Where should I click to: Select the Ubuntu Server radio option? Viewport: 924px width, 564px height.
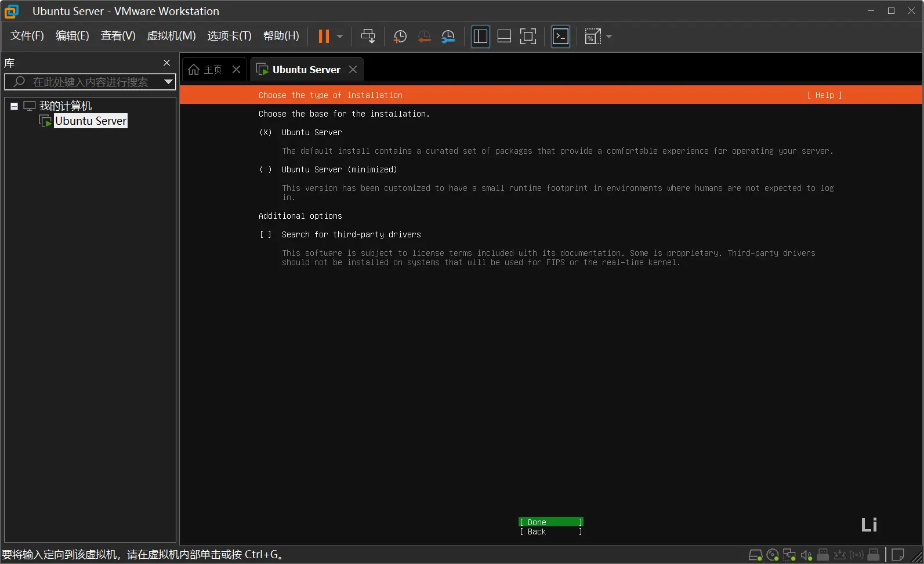pyautogui.click(x=266, y=132)
